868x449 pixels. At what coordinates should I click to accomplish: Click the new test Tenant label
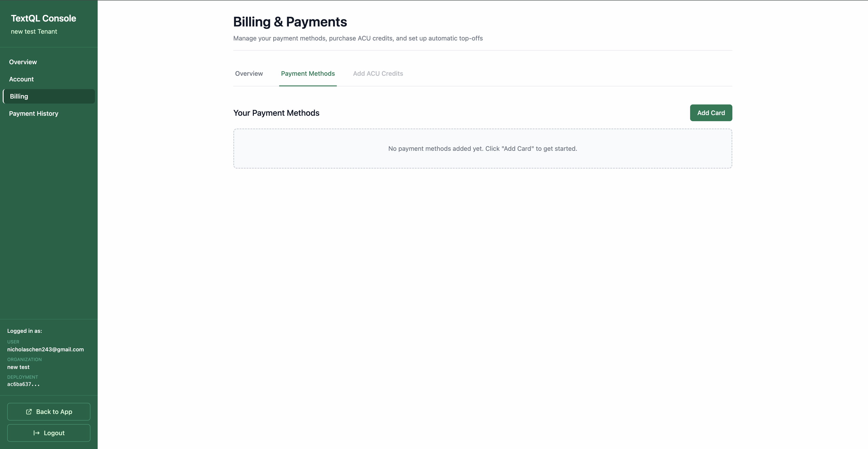pyautogui.click(x=34, y=31)
